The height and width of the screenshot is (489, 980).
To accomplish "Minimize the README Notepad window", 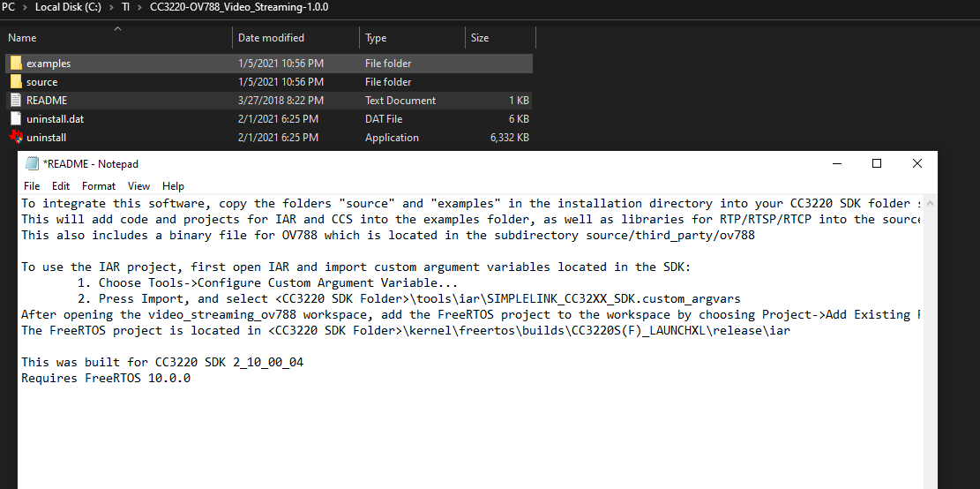I will point(836,164).
